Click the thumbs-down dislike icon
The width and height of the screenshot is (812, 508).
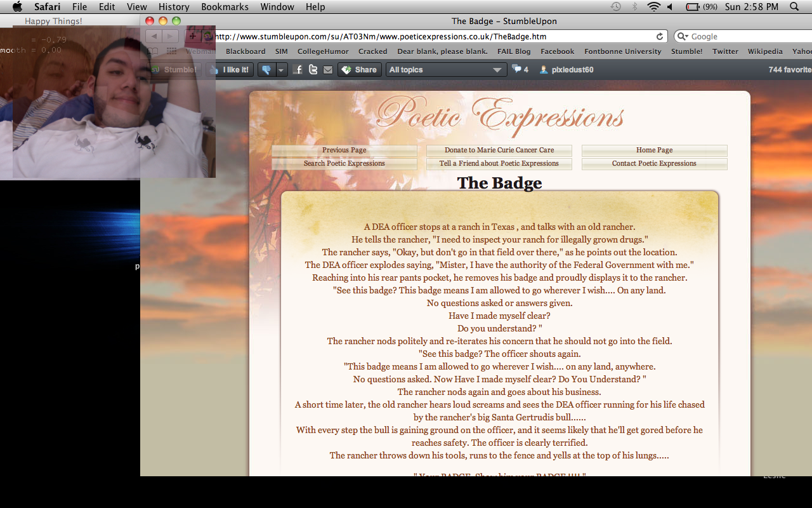[x=266, y=70]
